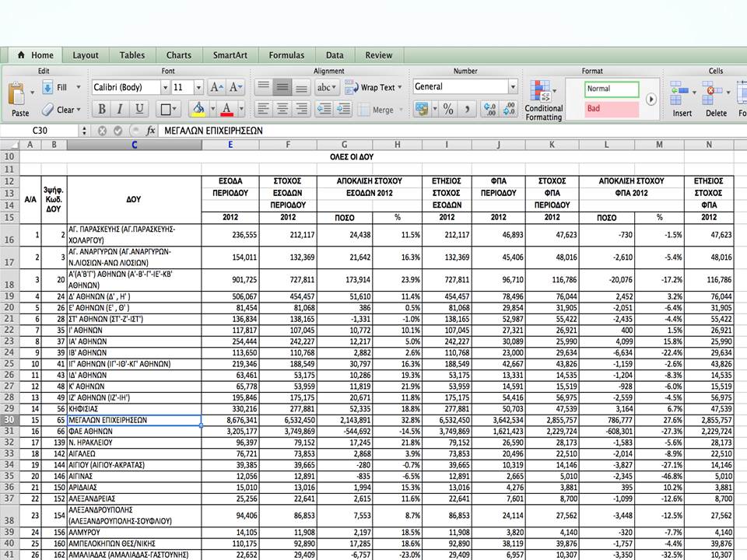Click the Merge button
The image size is (747, 560).
pyautogui.click(x=377, y=110)
